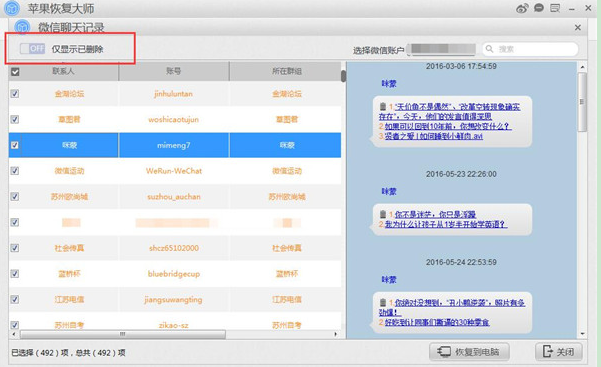Uncheck the mimeng7 row checkbox
601x367 pixels.
(x=15, y=145)
